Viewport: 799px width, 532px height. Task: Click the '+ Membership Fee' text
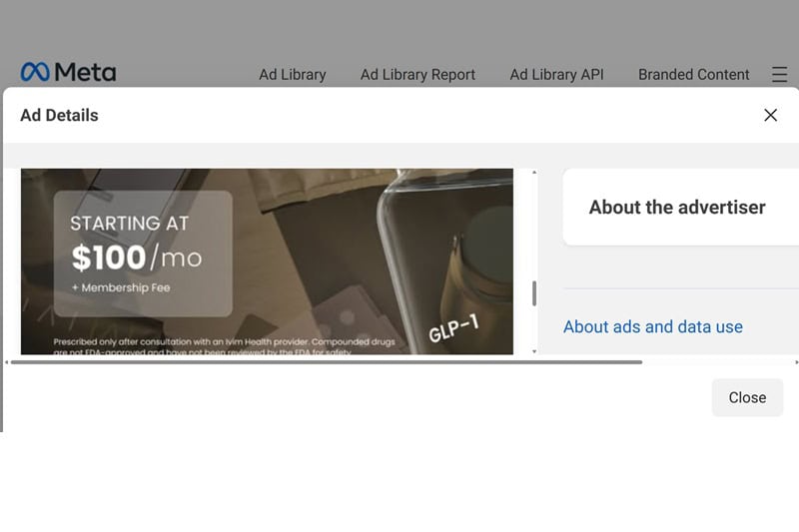click(121, 287)
